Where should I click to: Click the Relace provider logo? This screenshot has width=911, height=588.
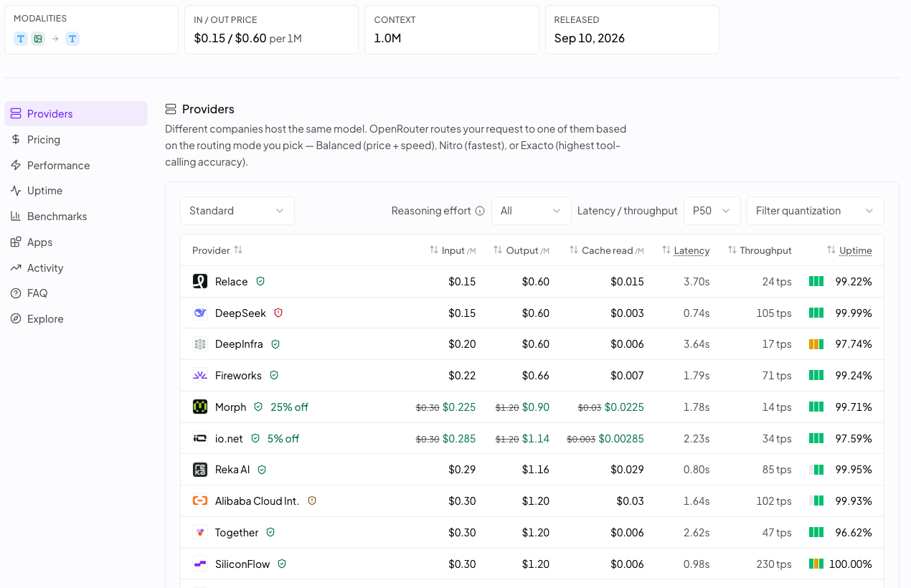tap(200, 281)
